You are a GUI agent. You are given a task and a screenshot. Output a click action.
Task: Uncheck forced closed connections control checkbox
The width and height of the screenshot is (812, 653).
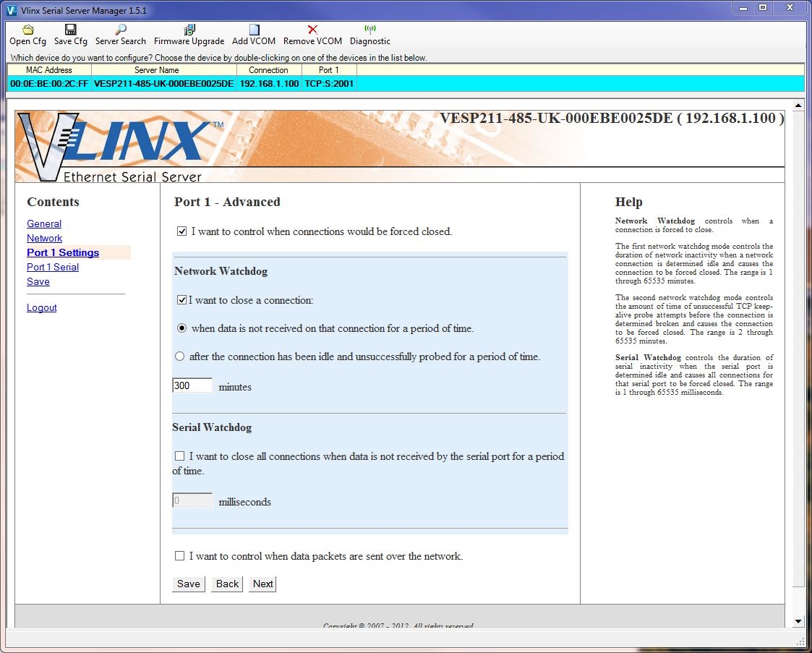(182, 231)
